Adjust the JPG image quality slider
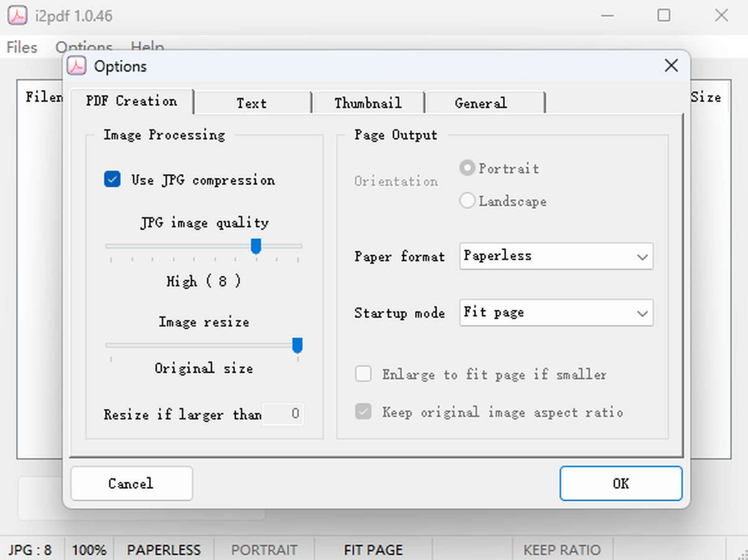The image size is (748, 560). [256, 246]
